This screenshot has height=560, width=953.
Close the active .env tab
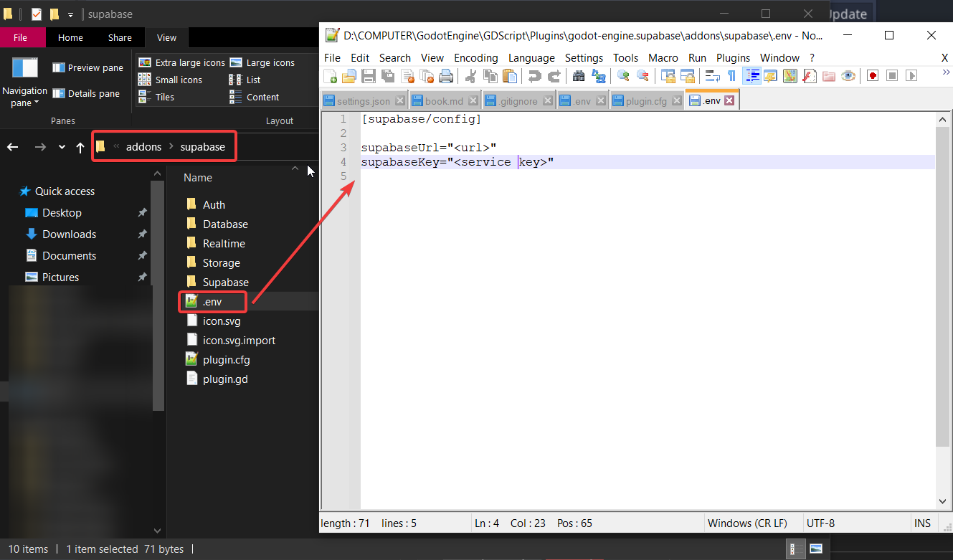pyautogui.click(x=729, y=101)
